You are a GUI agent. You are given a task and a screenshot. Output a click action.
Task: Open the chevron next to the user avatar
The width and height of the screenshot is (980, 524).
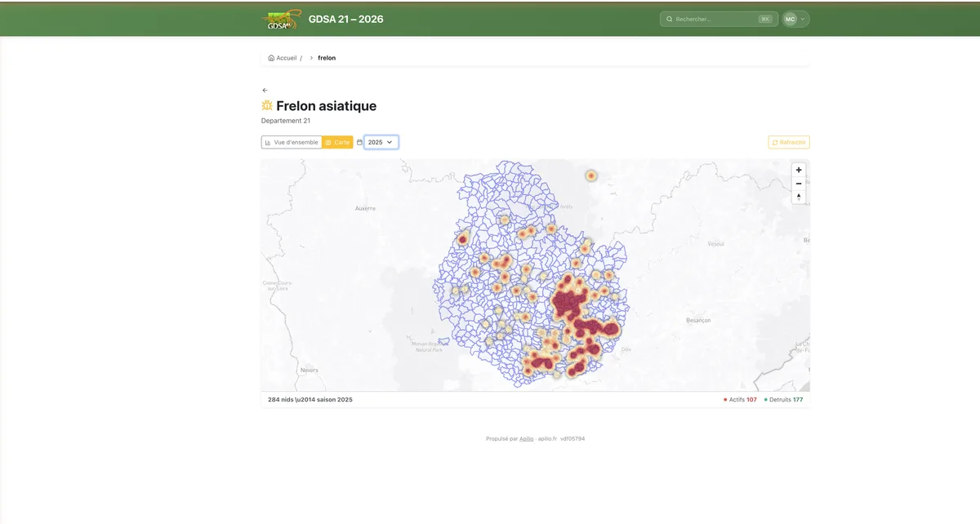(x=801, y=18)
